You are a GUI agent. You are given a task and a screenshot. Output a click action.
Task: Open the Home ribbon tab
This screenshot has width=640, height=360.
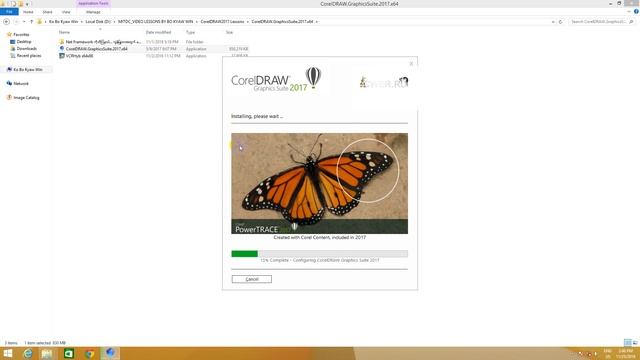click(x=28, y=12)
